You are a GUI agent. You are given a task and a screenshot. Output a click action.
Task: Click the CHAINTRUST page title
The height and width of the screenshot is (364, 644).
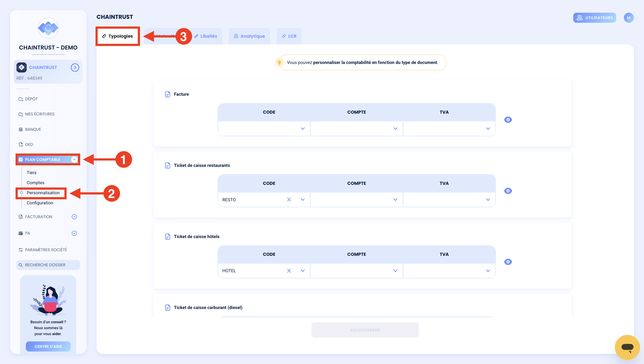point(115,17)
